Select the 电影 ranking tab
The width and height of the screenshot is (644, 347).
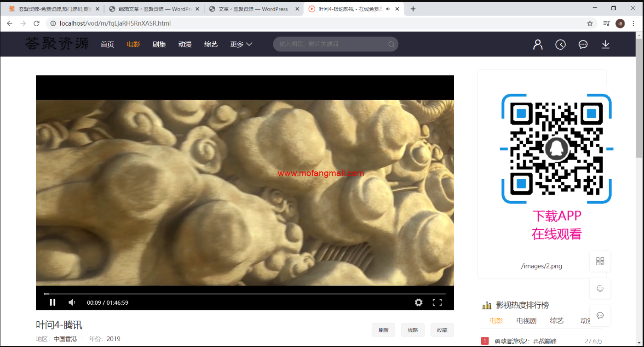pyautogui.click(x=496, y=320)
